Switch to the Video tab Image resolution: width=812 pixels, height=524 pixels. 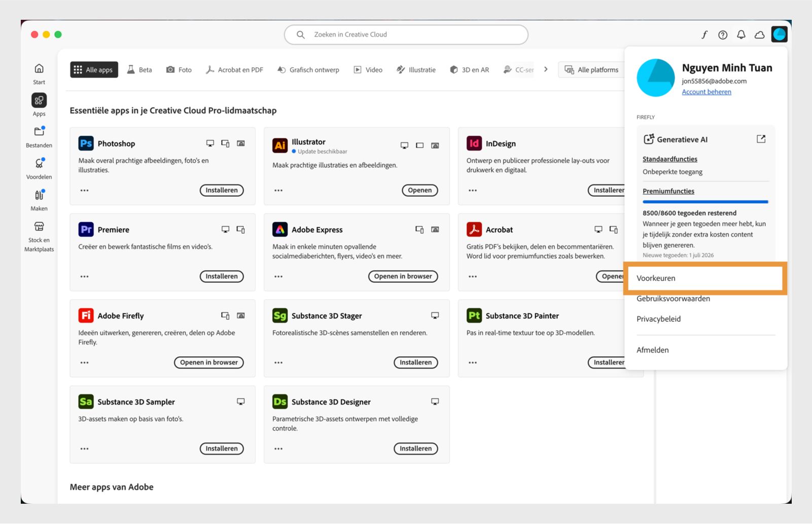coord(368,69)
